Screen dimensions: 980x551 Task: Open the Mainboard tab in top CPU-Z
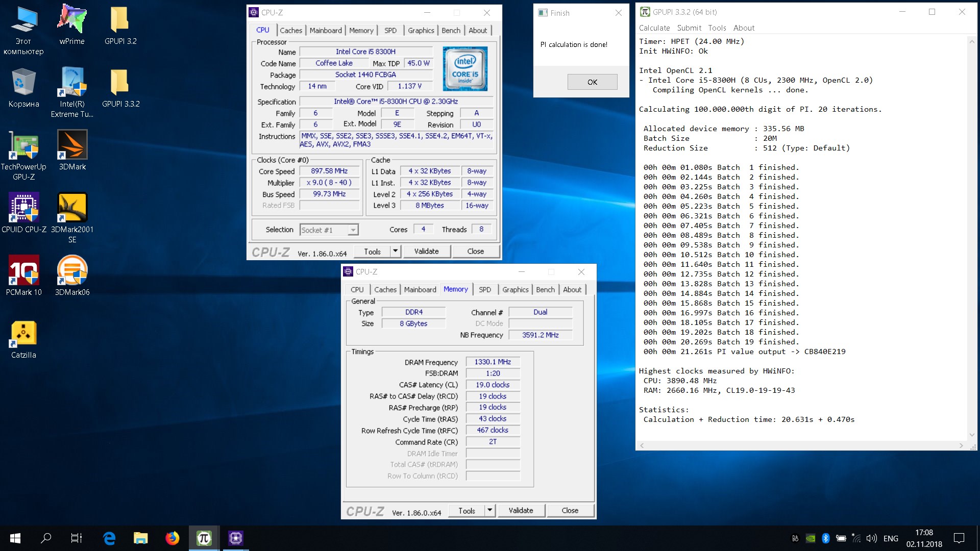pos(326,31)
